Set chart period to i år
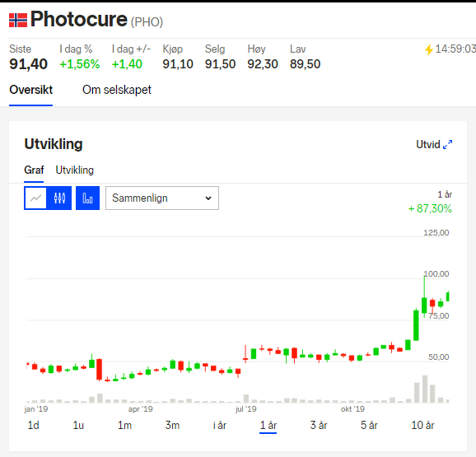 (220, 425)
